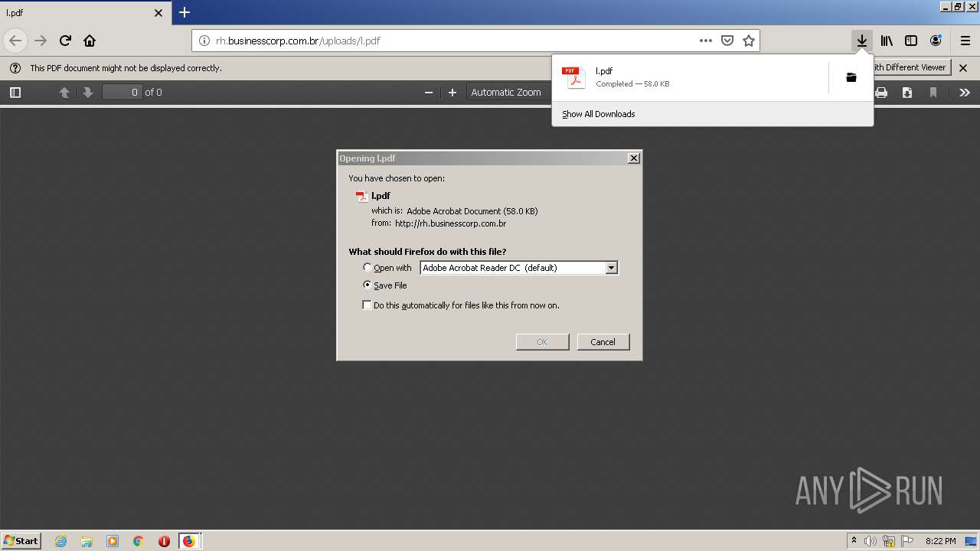Click the page number input field
This screenshot has width=980, height=551.
click(x=122, y=93)
